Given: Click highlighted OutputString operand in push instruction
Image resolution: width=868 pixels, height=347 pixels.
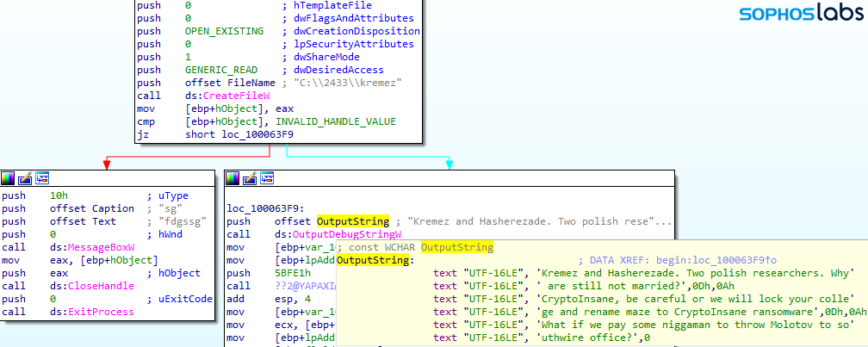Looking at the screenshot, I should [x=353, y=221].
